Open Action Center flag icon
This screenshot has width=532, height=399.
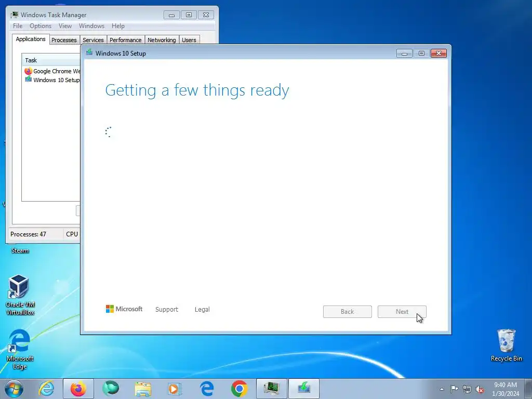(454, 389)
